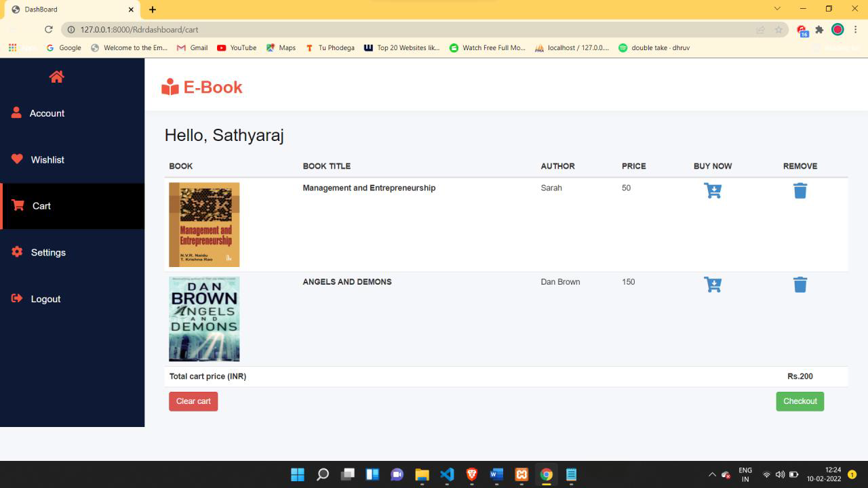This screenshot has width=868, height=488.
Task: Click the Clear cart button
Action: click(x=193, y=401)
